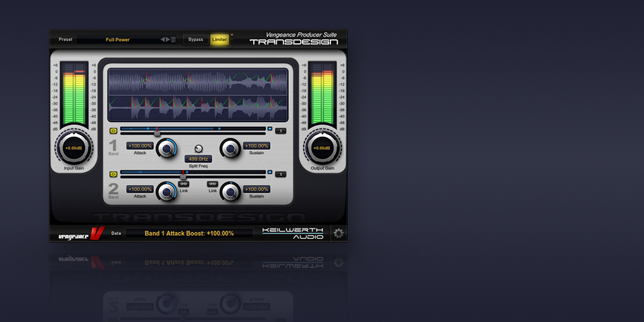Click the Band 2 Sustain knob

[x=231, y=192]
